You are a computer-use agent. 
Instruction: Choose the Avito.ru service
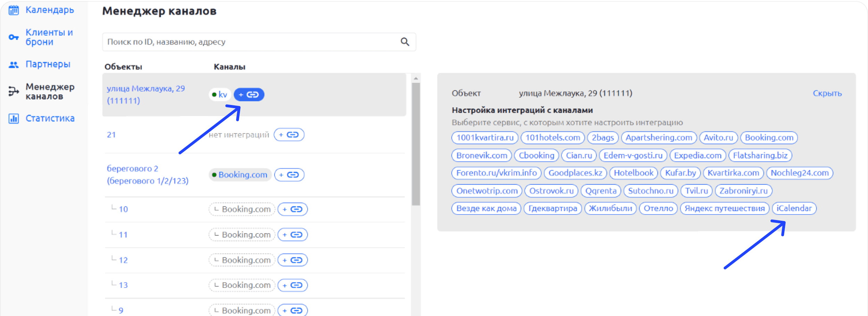coord(718,138)
